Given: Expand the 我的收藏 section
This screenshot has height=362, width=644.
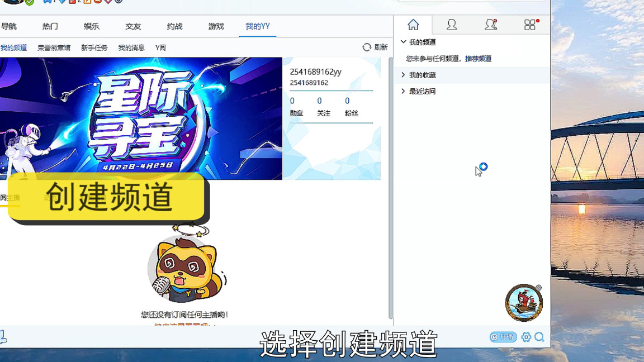Looking at the screenshot, I should pos(403,75).
